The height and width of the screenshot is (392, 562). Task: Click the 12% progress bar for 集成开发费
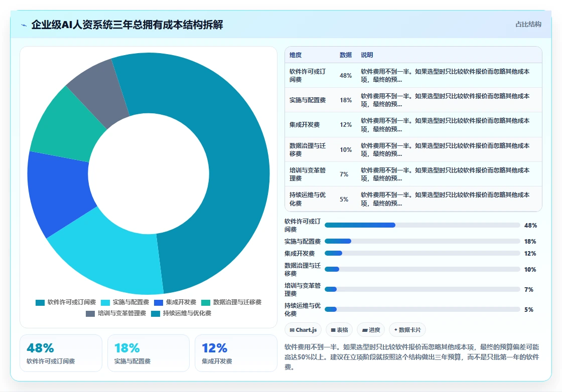[x=422, y=253]
